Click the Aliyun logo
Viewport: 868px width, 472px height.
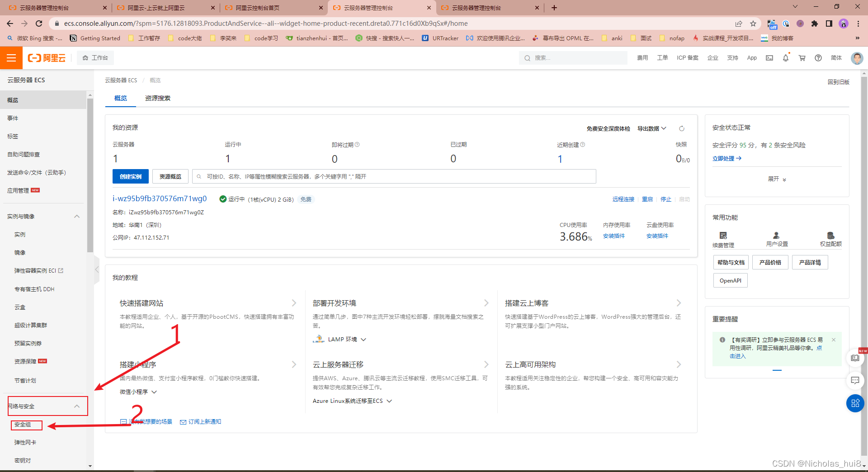47,58
